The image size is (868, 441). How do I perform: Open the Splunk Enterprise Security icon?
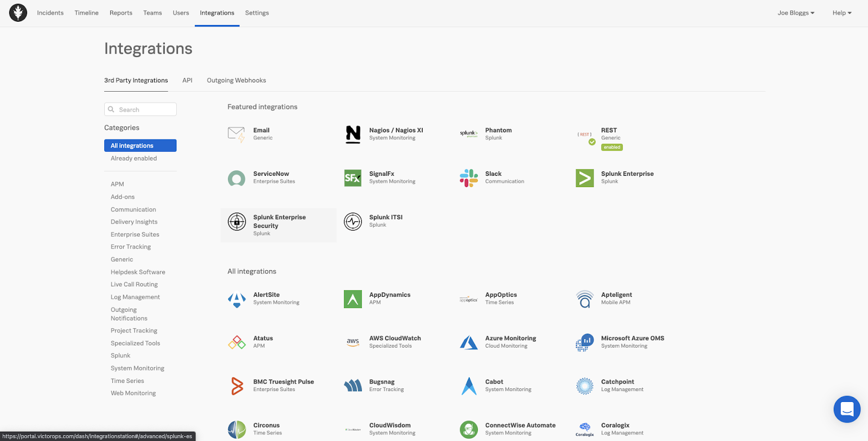pos(237,221)
